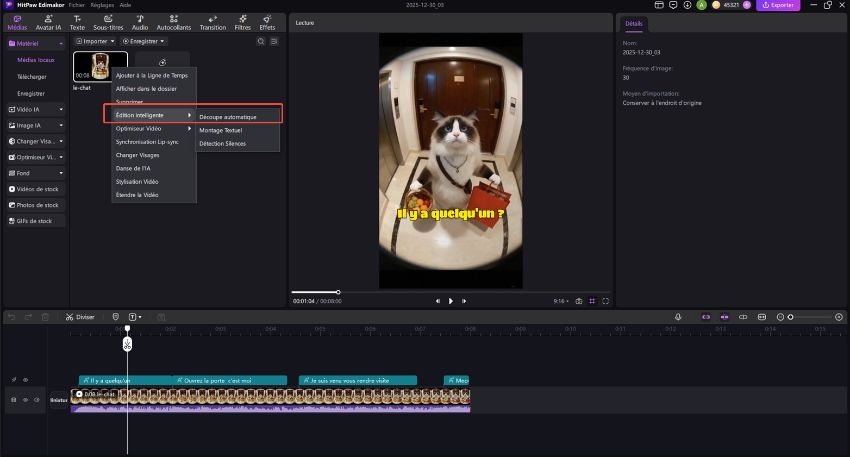Click the undo arrow in timeline toolbar
850x457 pixels.
coord(11,317)
